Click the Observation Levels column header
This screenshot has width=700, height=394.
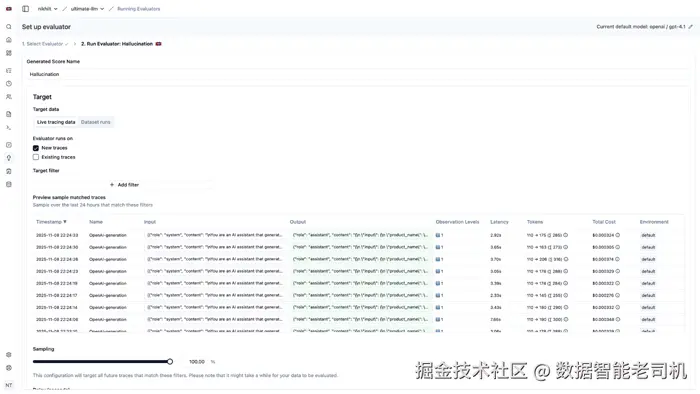(x=457, y=222)
